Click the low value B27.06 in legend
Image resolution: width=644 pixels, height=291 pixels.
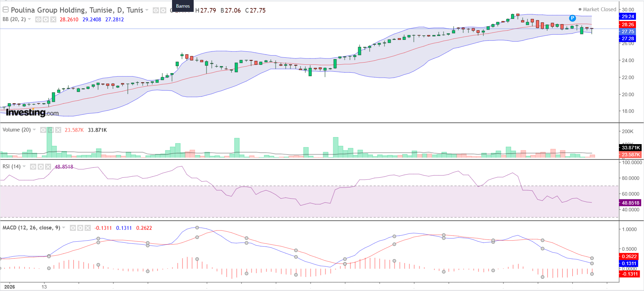[x=231, y=10]
